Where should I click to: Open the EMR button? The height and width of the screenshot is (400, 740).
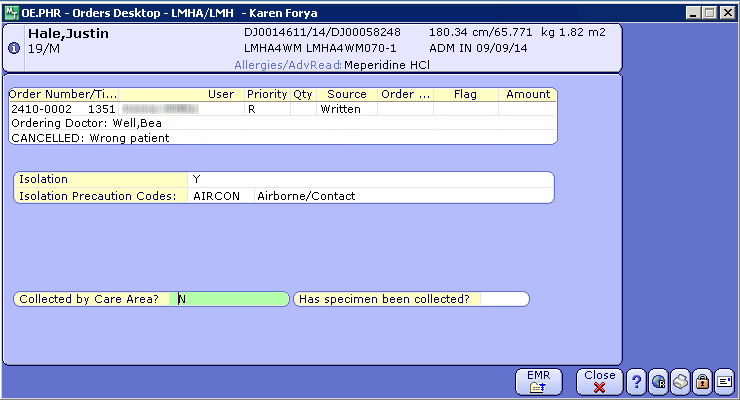[x=538, y=381]
